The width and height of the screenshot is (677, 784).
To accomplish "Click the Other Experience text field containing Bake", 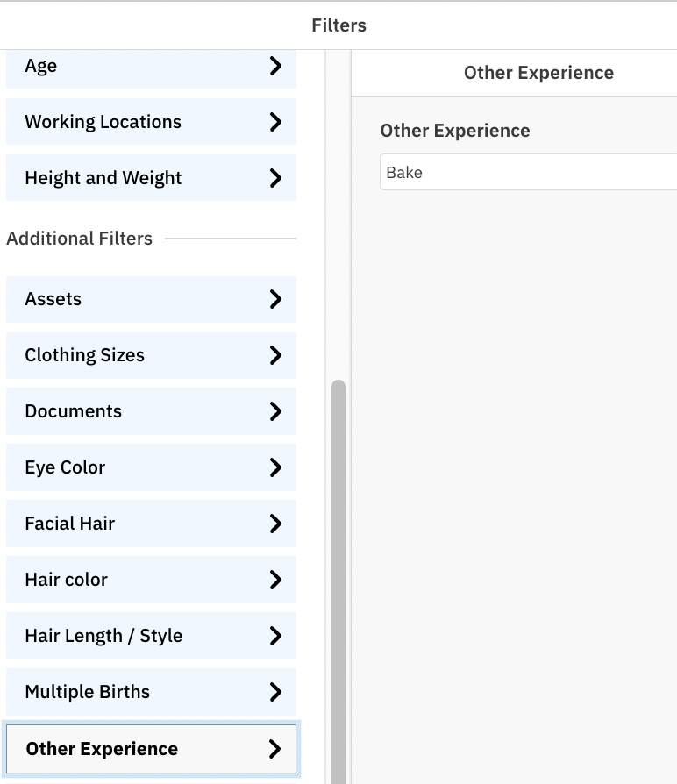I will coord(529,172).
